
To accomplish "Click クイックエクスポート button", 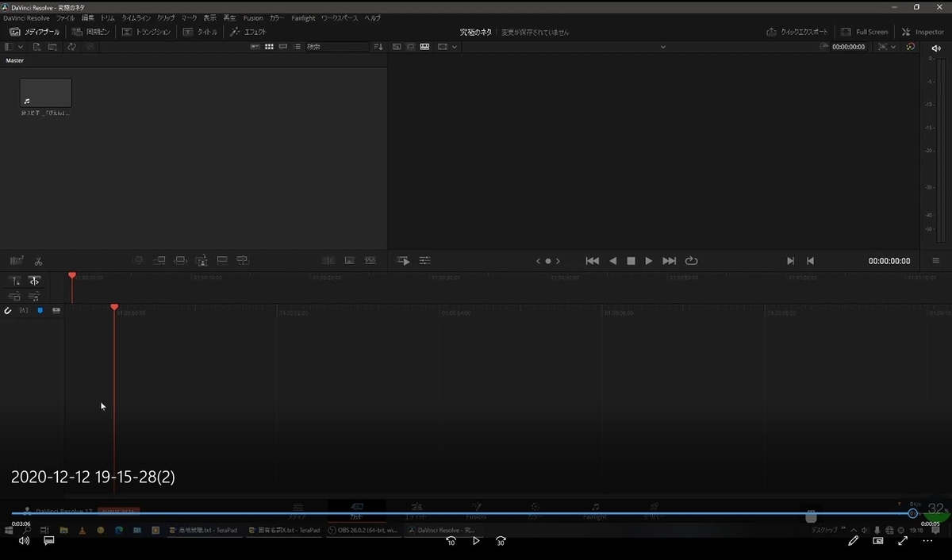I will tap(797, 32).
